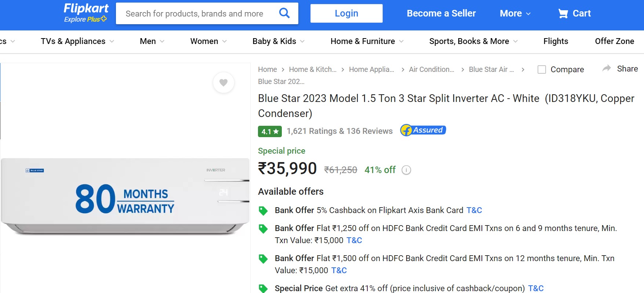Click the Share arrow icon
Screen dimensions: 644x293
point(607,69)
